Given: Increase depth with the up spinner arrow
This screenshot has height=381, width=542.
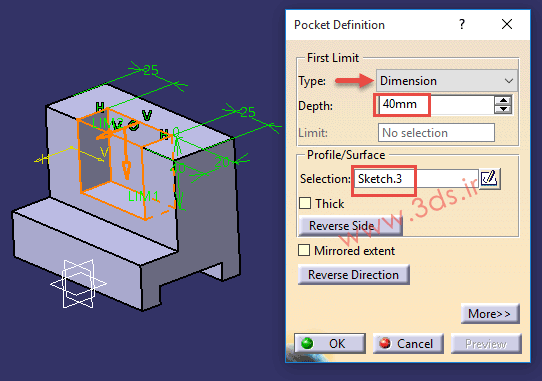Looking at the screenshot, I should point(503,101).
